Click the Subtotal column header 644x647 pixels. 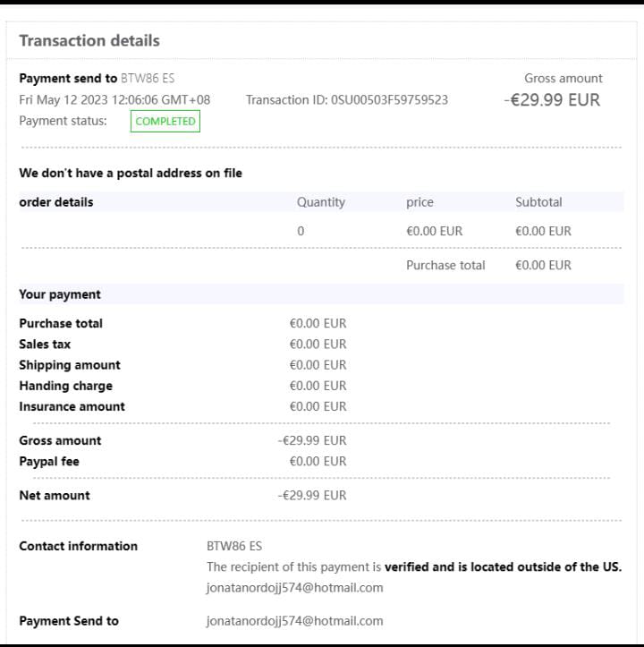(538, 202)
